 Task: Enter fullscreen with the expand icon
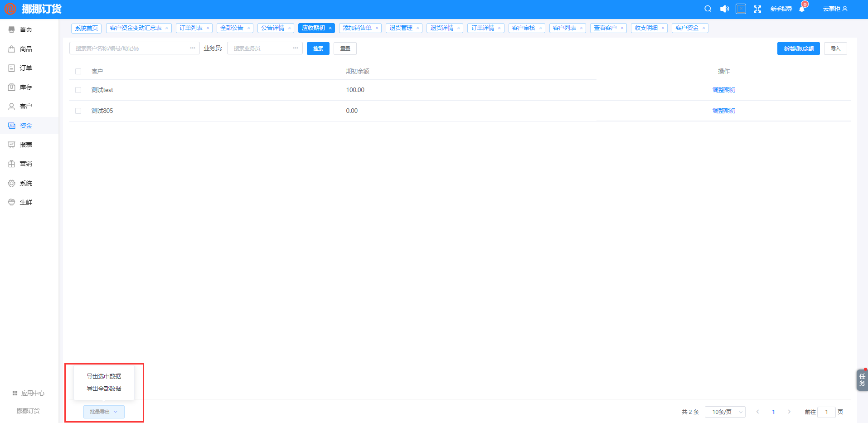click(x=757, y=9)
